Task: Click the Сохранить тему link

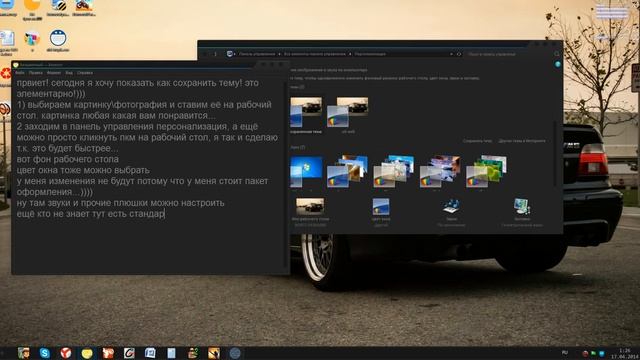Action: coord(477,141)
